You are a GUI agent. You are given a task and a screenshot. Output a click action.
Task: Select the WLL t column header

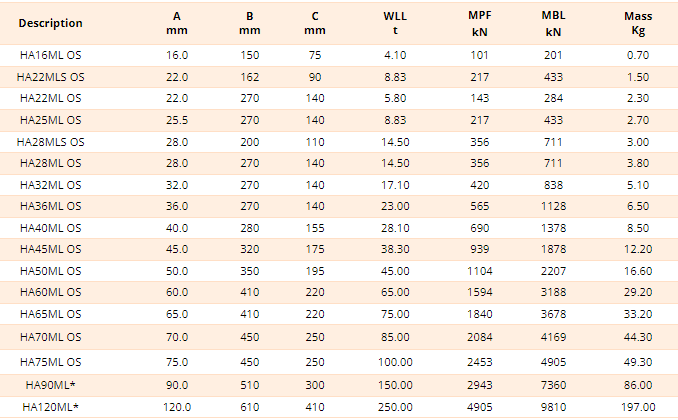(395, 23)
